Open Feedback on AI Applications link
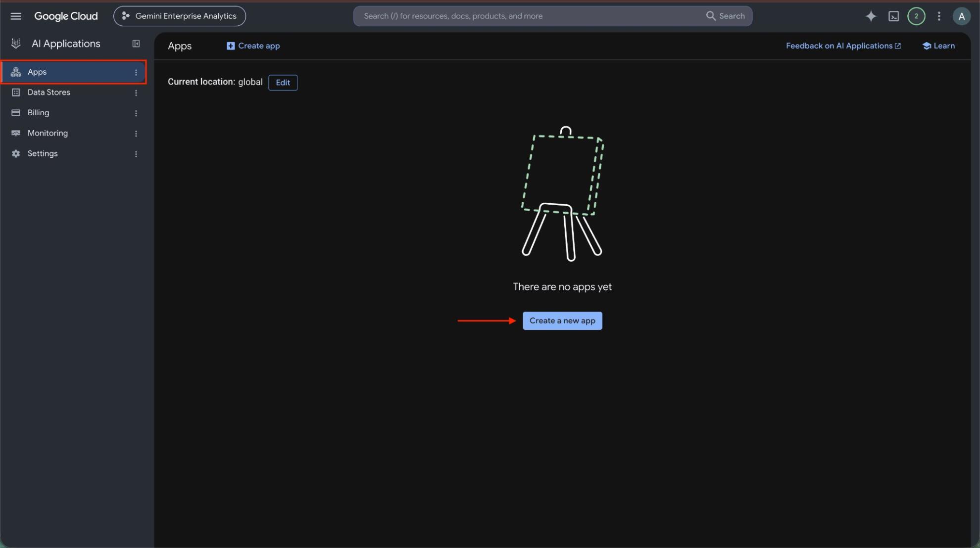Viewport: 980px width, 548px height. click(x=843, y=46)
